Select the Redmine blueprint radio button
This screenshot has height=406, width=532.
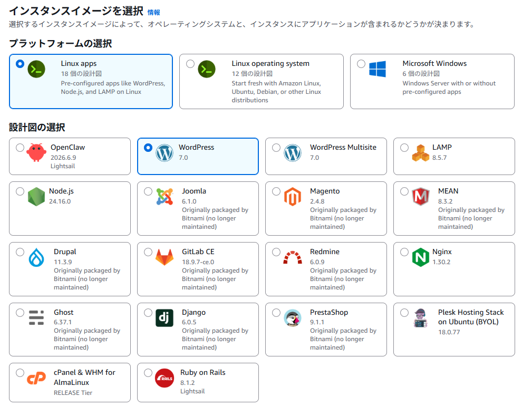pyautogui.click(x=276, y=252)
